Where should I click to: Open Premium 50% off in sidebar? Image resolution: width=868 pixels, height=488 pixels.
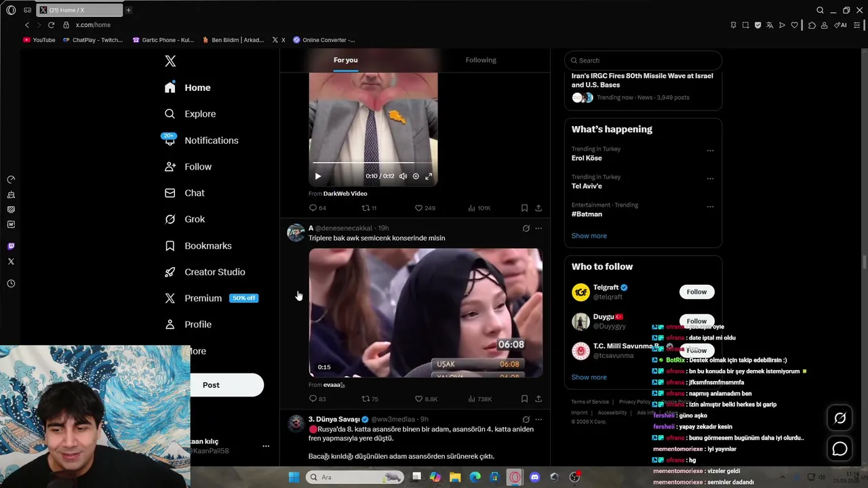pyautogui.click(x=211, y=298)
